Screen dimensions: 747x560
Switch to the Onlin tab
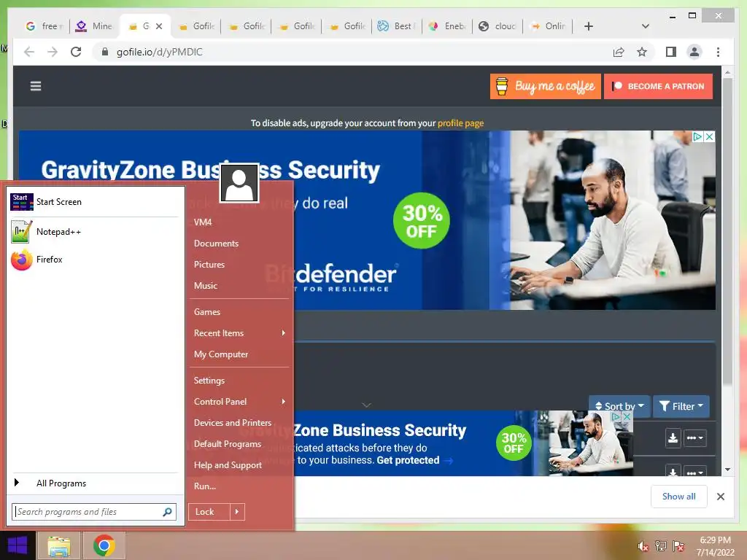(548, 26)
